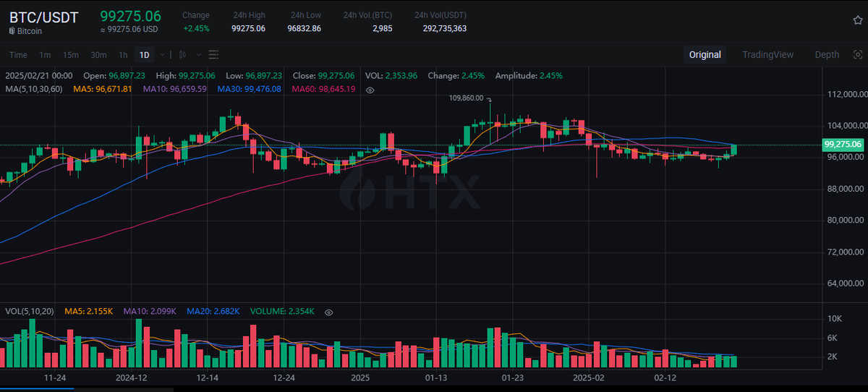Open the indicator settings list icon

click(x=213, y=55)
